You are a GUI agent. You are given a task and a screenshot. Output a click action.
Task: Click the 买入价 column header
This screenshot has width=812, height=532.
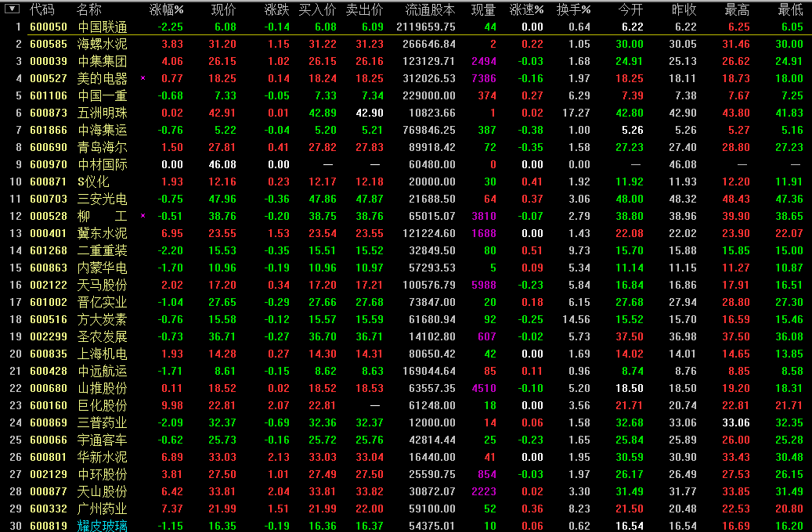pyautogui.click(x=317, y=9)
